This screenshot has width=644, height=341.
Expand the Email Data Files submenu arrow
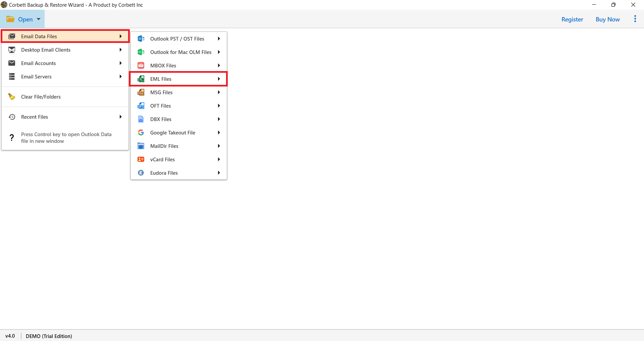click(120, 36)
